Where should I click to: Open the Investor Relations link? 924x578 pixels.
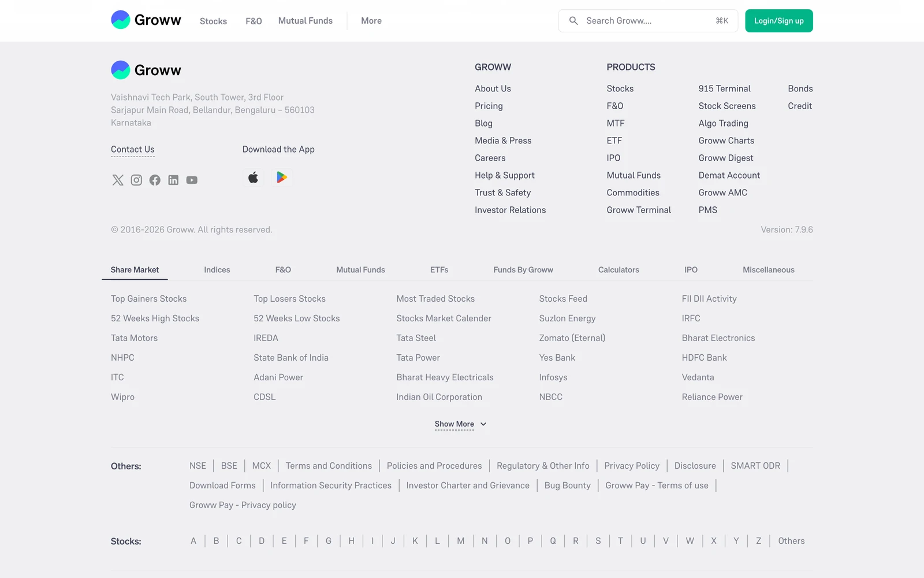[510, 210]
